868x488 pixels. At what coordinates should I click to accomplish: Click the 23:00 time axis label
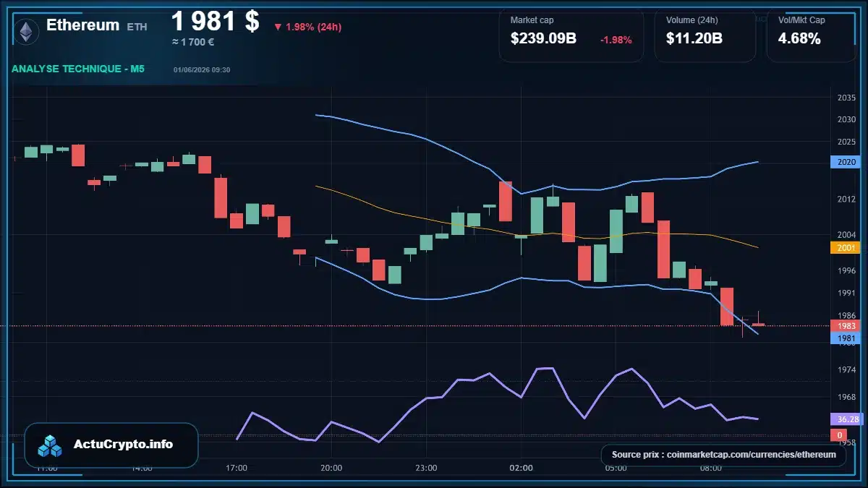pos(426,468)
